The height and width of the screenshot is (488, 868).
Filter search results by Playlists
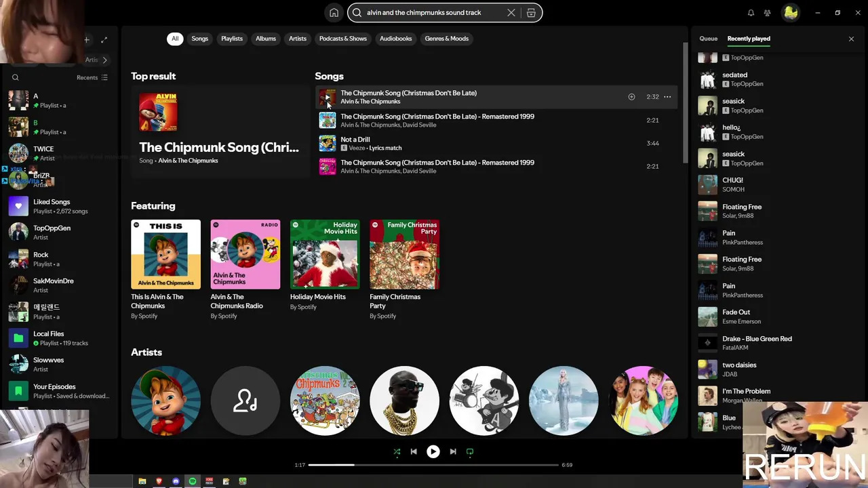(x=232, y=39)
